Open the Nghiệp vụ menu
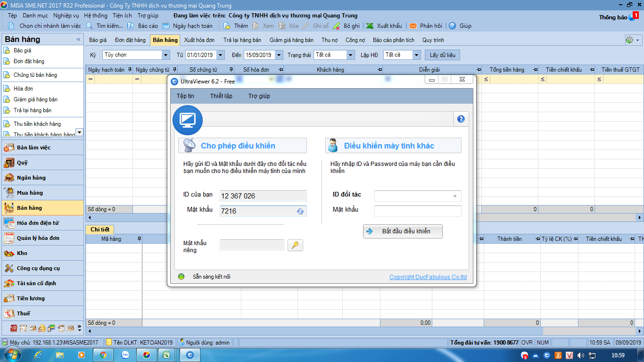Screen dimensions: 644x362 pos(66,16)
